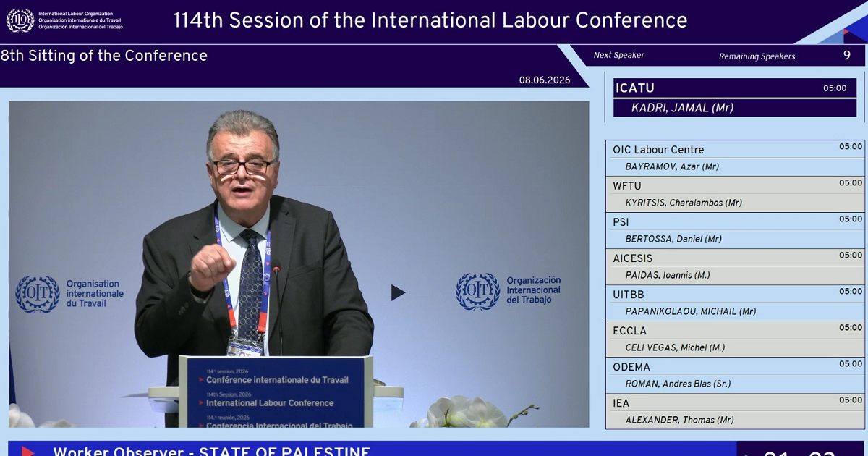
Task: Click 8th Sitting of the Conference title
Action: [x=104, y=56]
